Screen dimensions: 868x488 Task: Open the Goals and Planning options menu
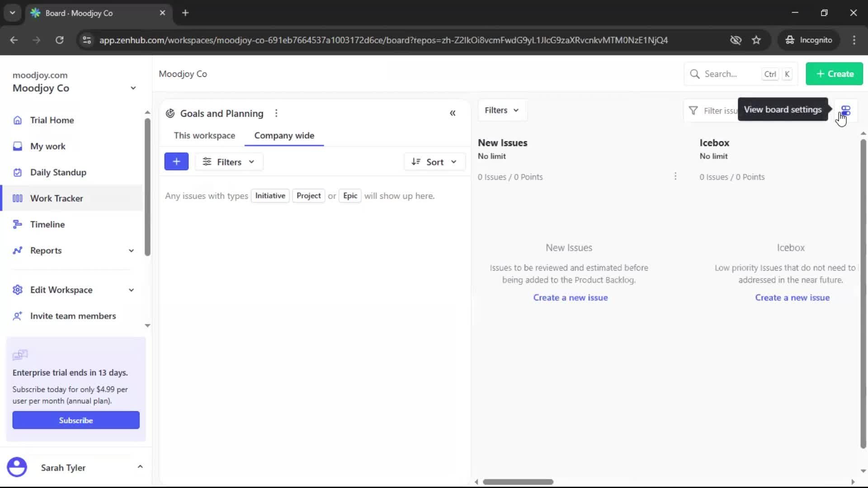[276, 113]
